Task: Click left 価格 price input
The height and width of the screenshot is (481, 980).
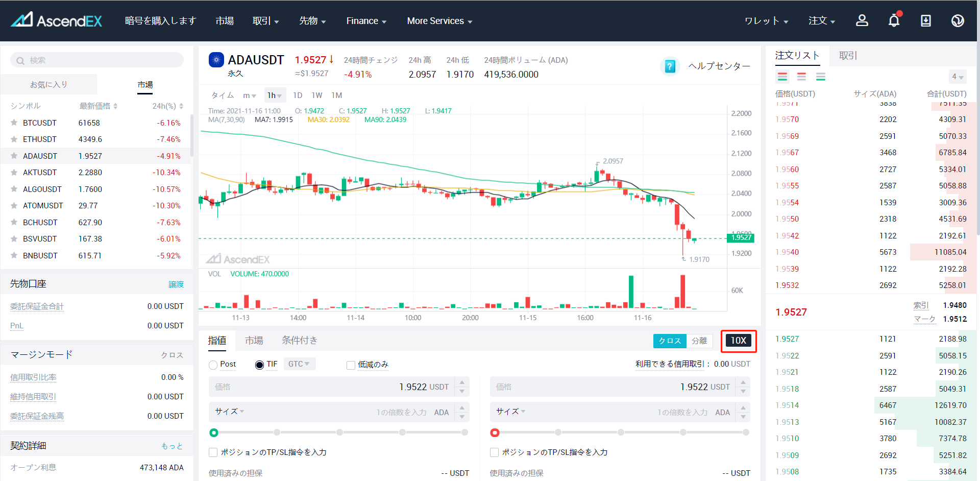Action: (x=332, y=387)
